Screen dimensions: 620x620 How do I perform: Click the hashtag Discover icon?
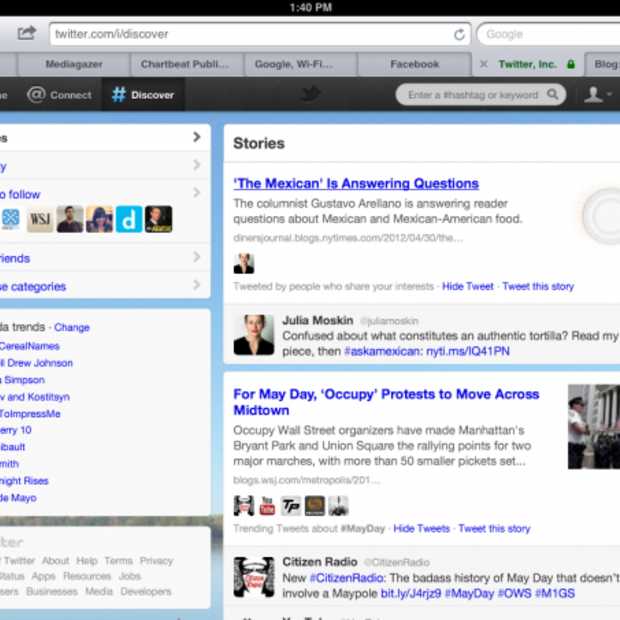tap(119, 95)
